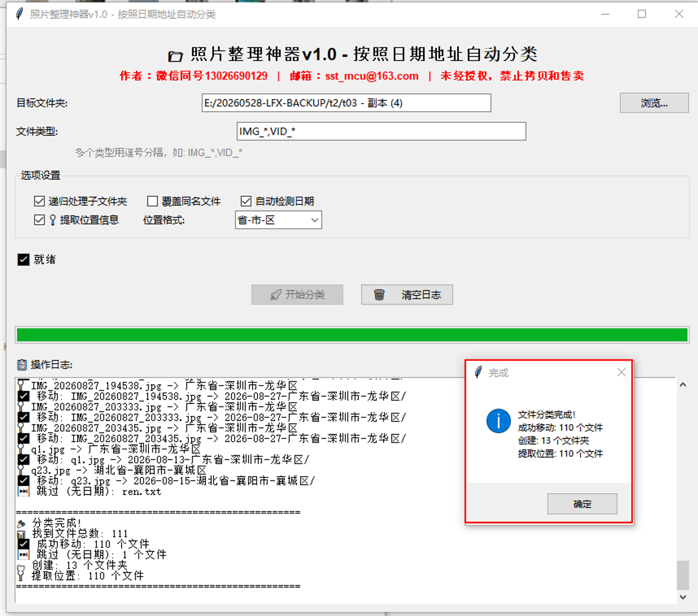Click 确定 in the 完成 dialog

(582, 504)
